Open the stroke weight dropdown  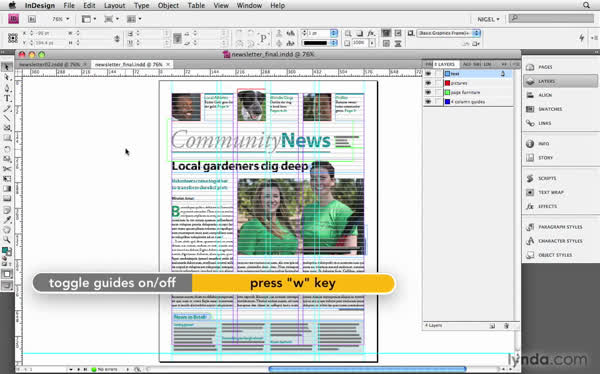(x=334, y=33)
